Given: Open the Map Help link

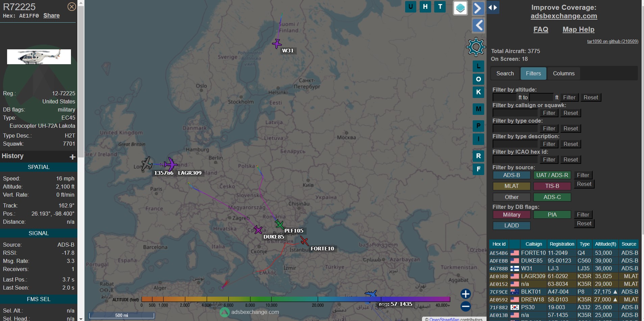Looking at the screenshot, I should (578, 29).
